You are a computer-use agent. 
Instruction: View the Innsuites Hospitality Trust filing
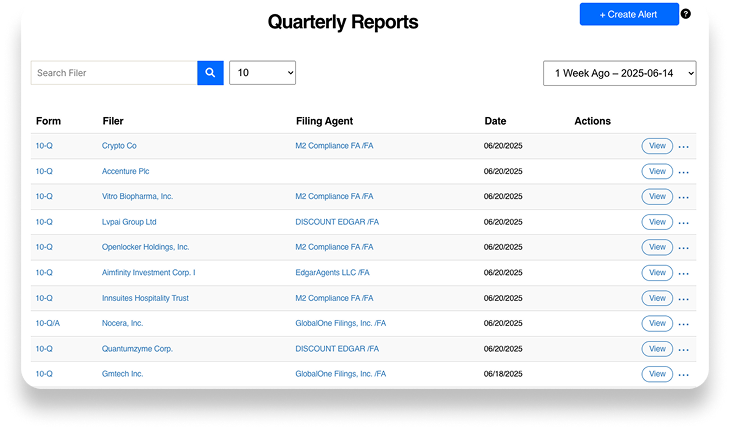[657, 298]
